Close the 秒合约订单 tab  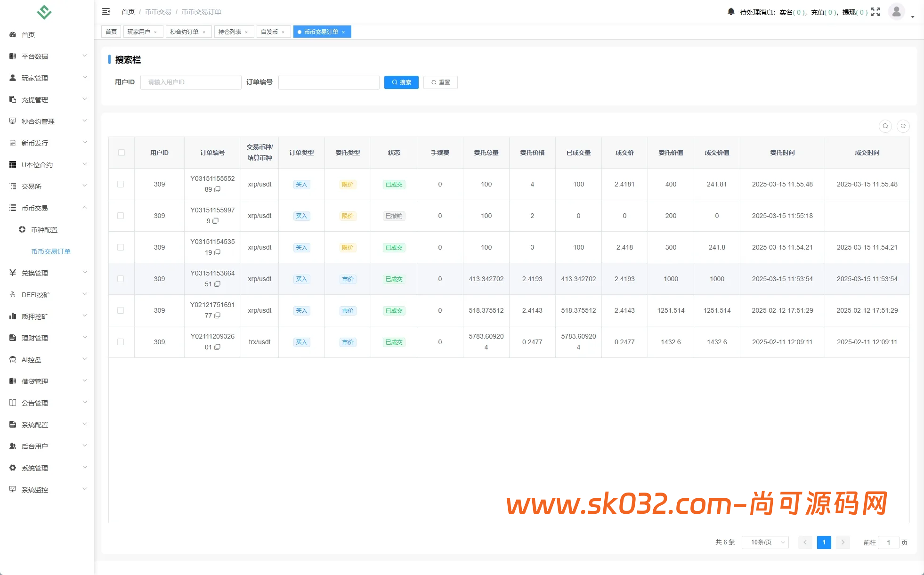[x=204, y=32]
